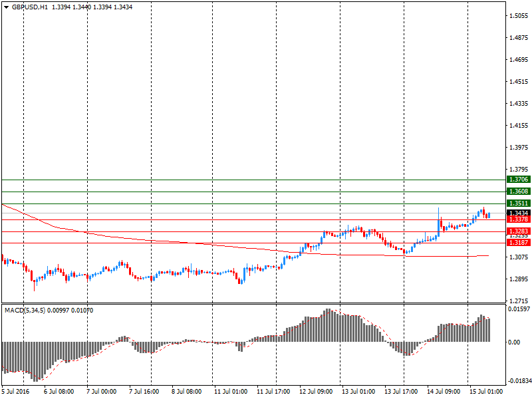532x399 pixels.
Task: Select the GBPUSD,H1 chart title text
Action: (x=30, y=7)
